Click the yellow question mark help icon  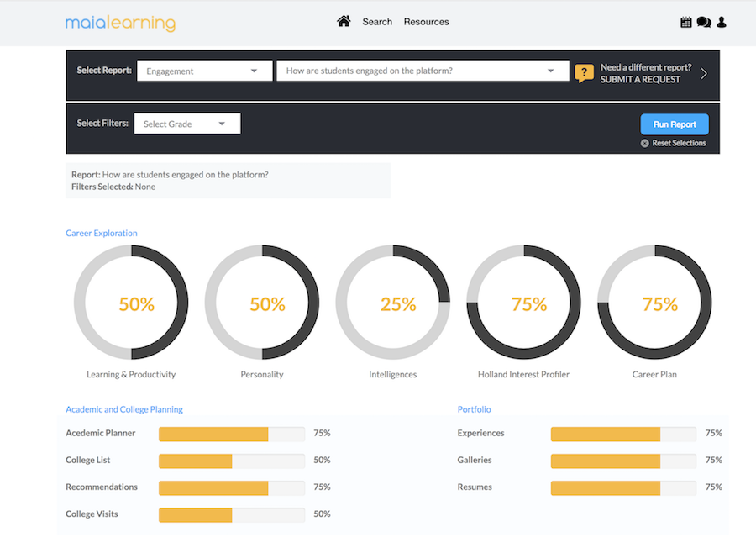click(x=584, y=73)
